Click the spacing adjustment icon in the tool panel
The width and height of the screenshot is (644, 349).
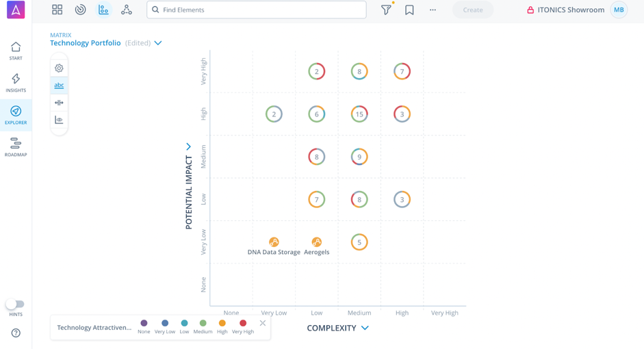pos(59,103)
